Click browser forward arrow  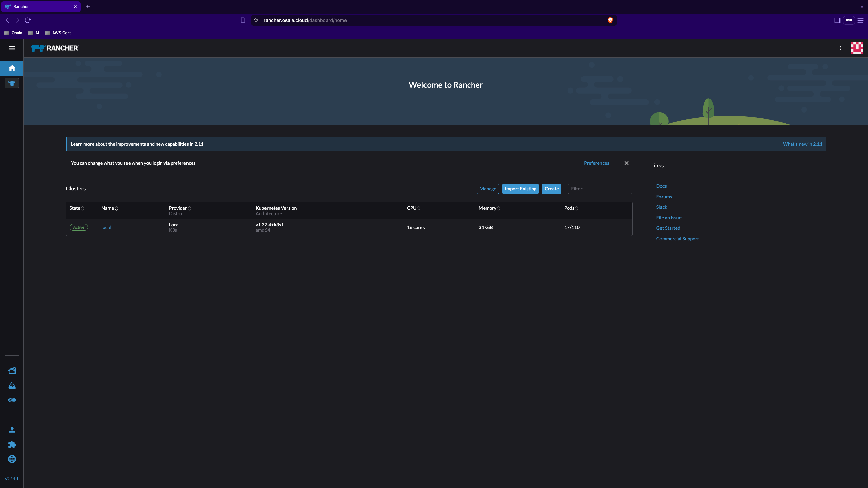click(x=18, y=20)
